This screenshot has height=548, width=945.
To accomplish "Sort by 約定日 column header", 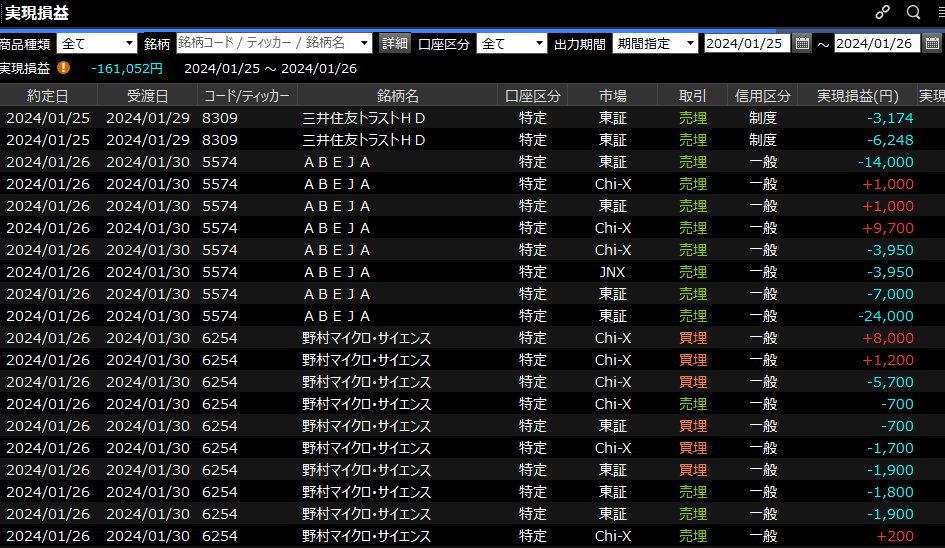I will (x=48, y=96).
